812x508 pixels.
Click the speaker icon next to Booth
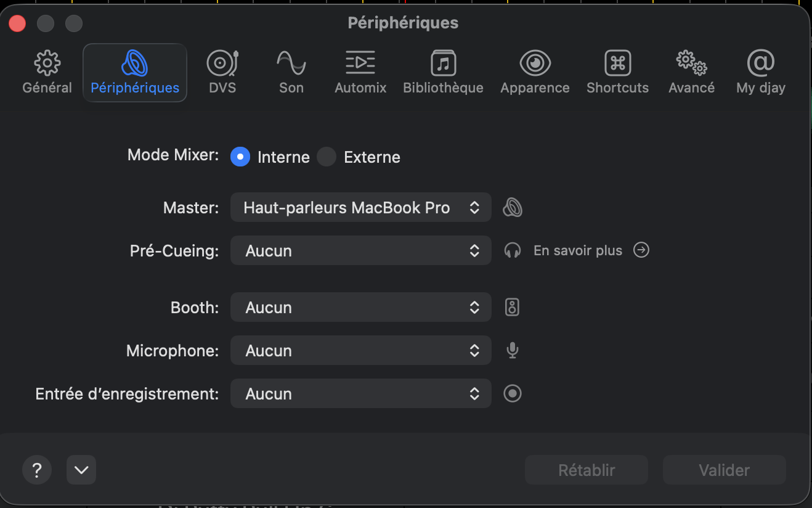tap(512, 308)
